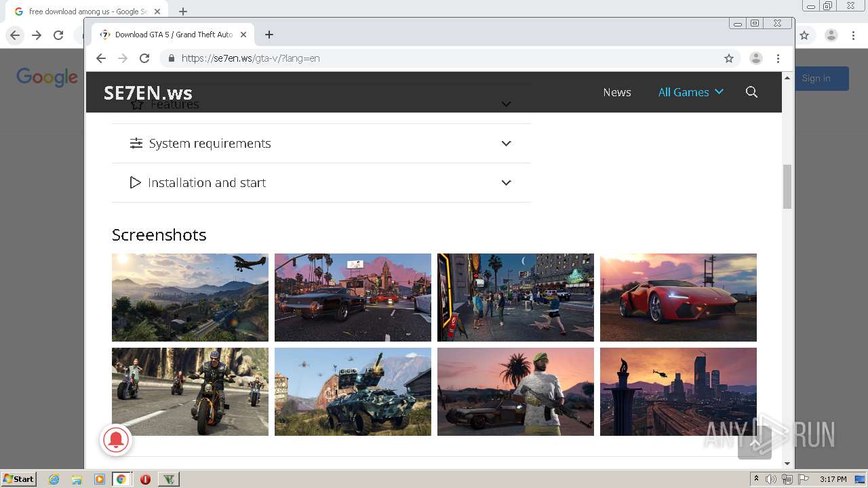
Task: Click the page vertical scrollbar thumb
Action: [787, 186]
